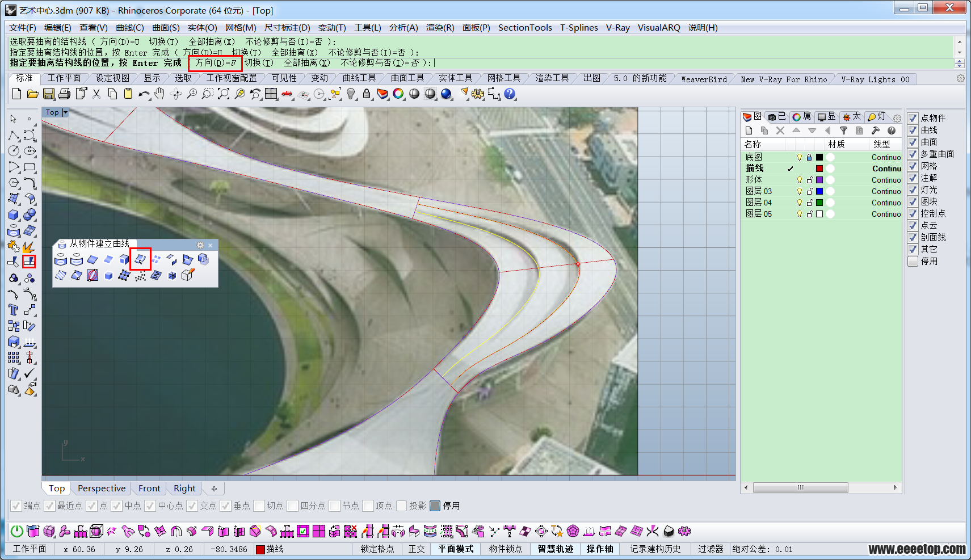The image size is (971, 560).
Task: Click the layer panel help question icon
Action: (892, 131)
